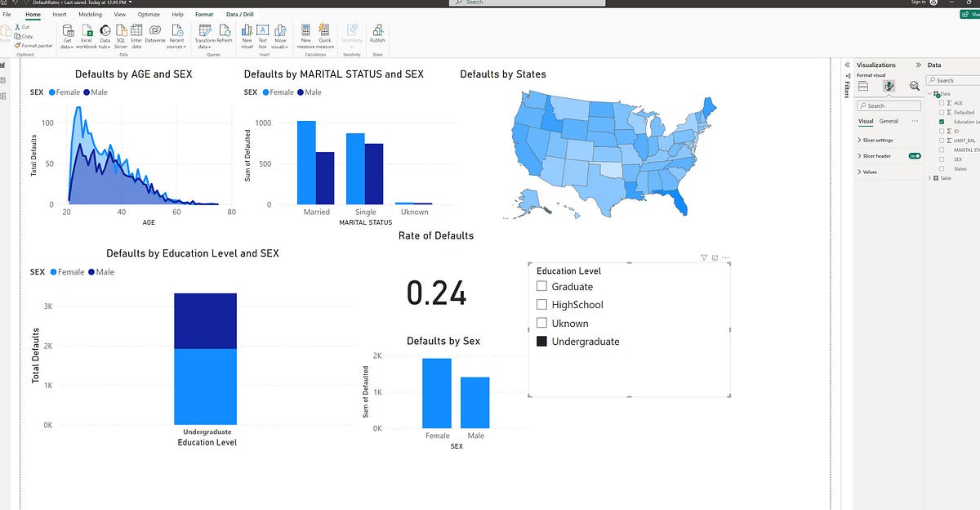Expand the Slicer settings section
Viewport: 980px width, 510px height.
coord(877,141)
